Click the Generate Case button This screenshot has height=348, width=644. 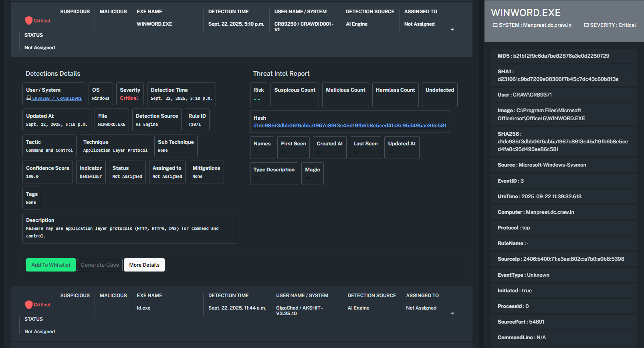pyautogui.click(x=100, y=265)
